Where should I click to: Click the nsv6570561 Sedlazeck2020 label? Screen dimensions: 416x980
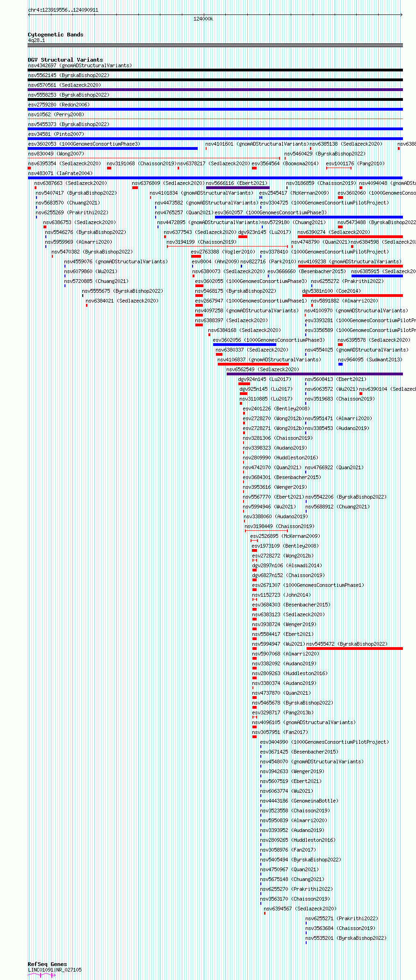[x=65, y=85]
